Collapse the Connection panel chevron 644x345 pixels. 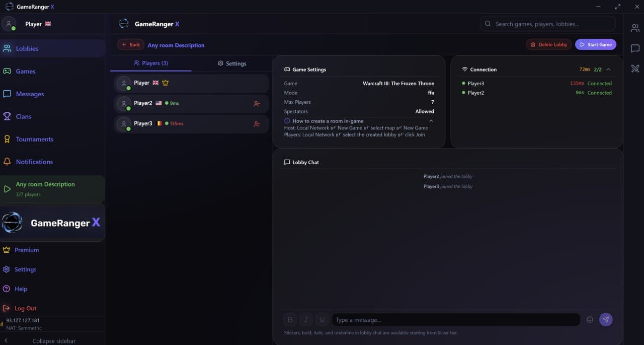tap(608, 70)
